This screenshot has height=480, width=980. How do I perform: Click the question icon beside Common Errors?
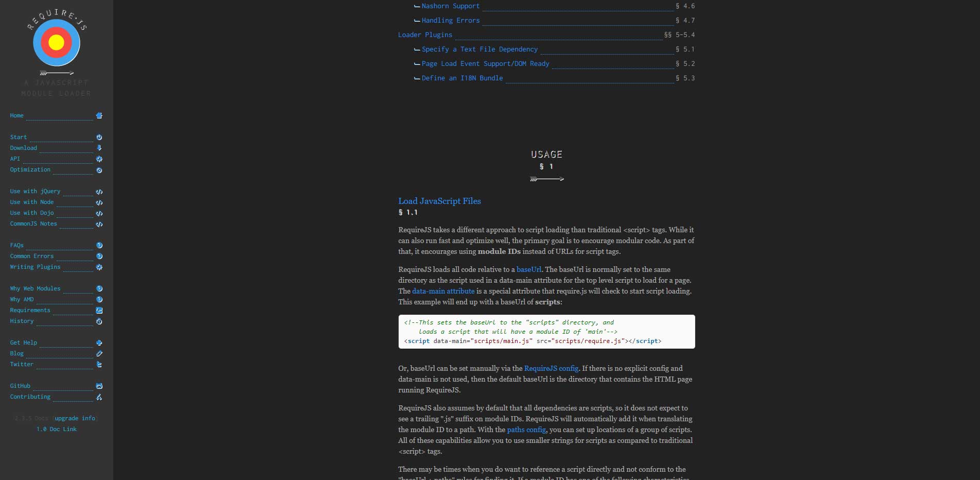(x=99, y=256)
